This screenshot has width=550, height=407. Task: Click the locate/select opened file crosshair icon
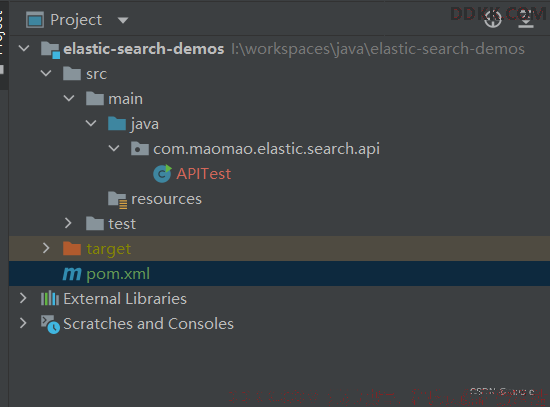(493, 20)
